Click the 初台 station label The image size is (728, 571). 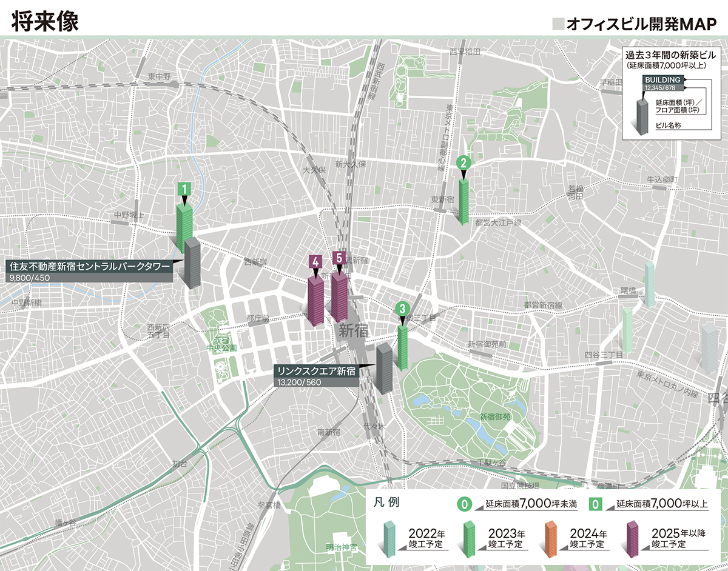[x=180, y=464]
